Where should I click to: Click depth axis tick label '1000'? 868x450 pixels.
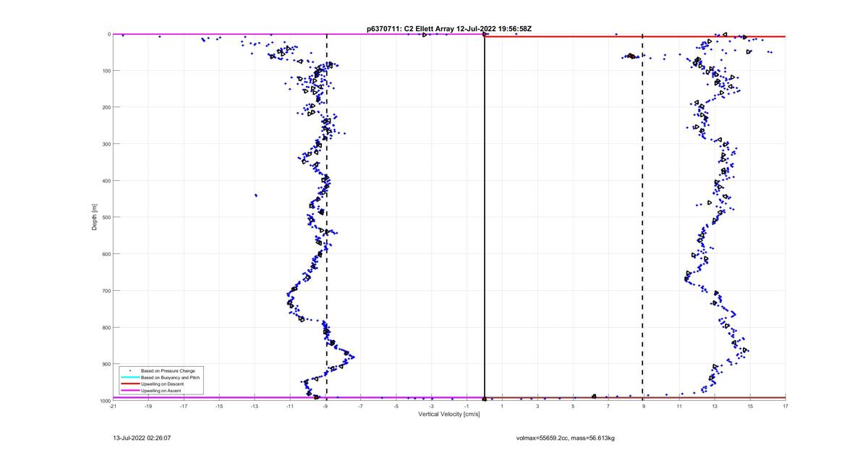[x=105, y=400]
